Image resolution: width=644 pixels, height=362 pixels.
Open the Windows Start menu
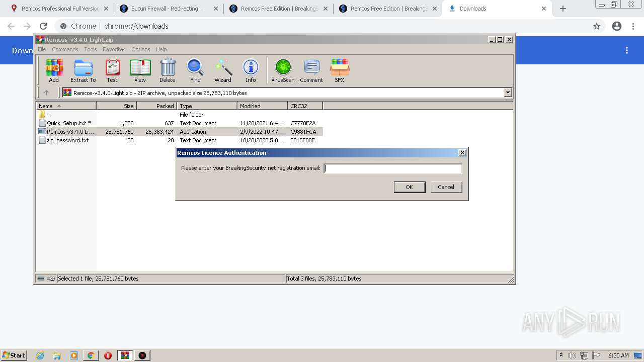14,355
